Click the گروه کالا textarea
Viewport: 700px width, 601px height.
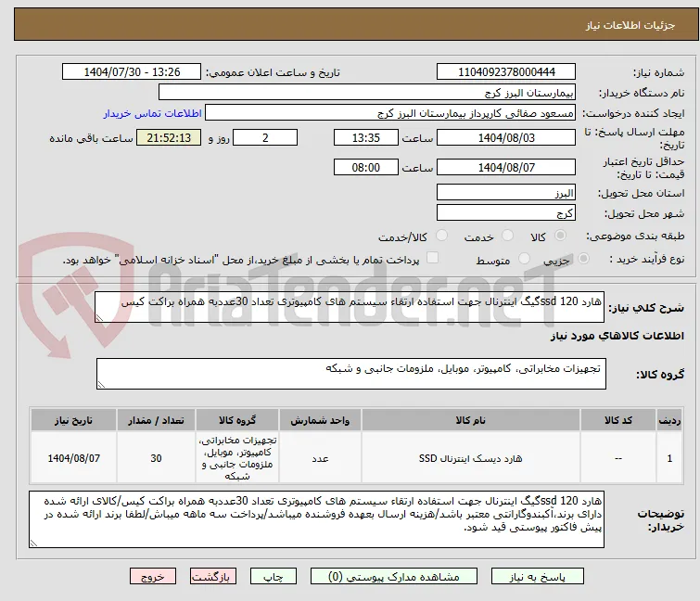[350, 374]
